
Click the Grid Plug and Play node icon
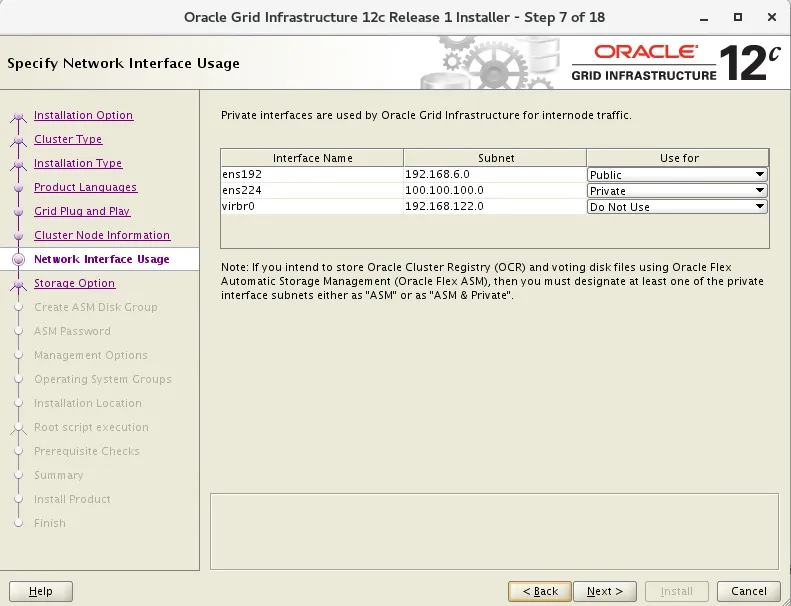click(x=19, y=211)
